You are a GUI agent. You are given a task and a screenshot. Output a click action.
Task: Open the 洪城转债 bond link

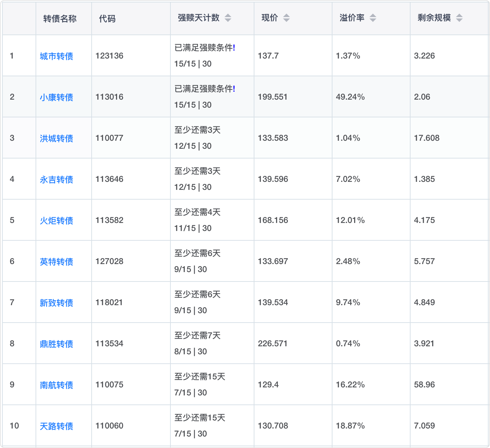tap(56, 138)
